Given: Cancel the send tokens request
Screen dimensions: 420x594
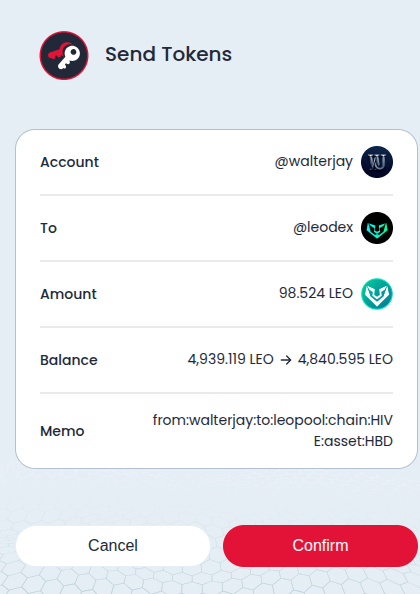Looking at the screenshot, I should [x=113, y=546].
